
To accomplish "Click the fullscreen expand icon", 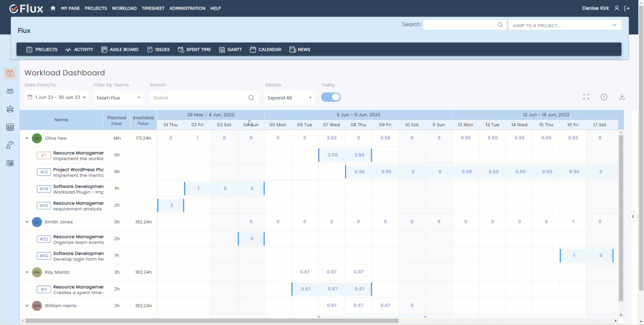I will coord(586,97).
